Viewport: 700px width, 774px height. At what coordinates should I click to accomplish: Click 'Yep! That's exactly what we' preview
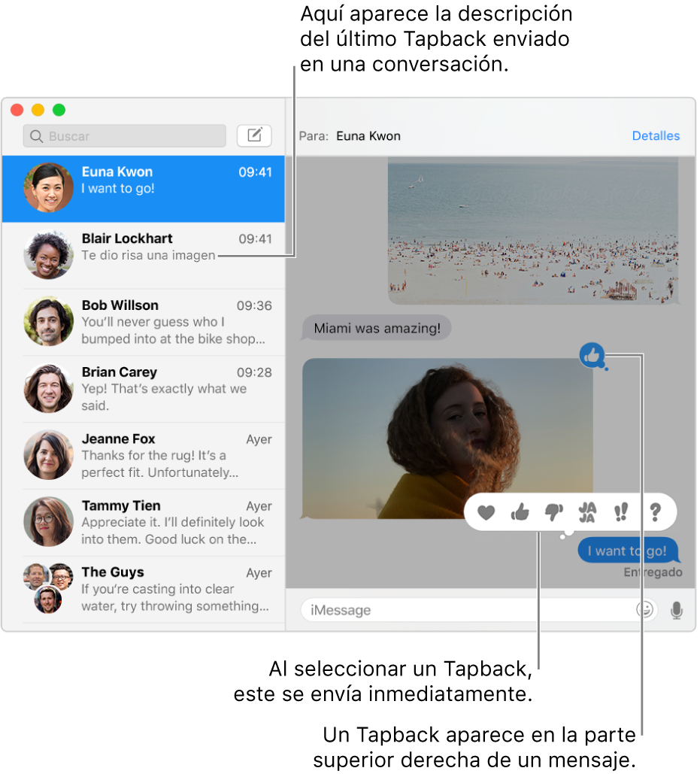[164, 388]
